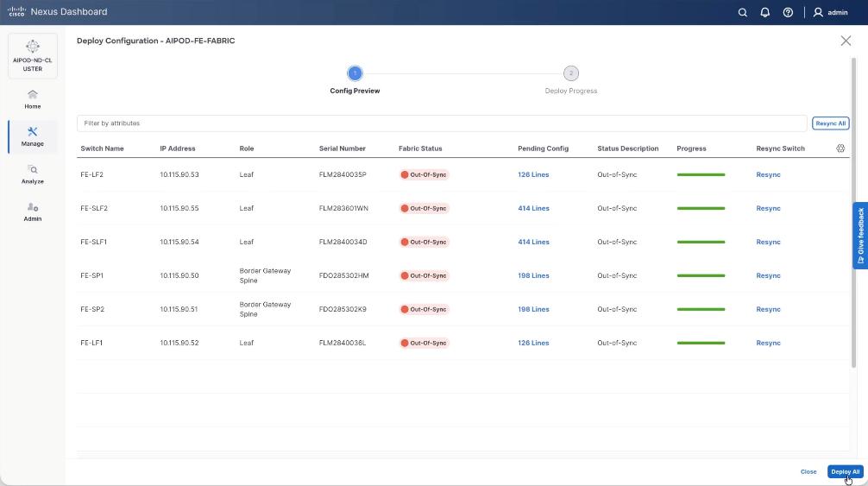Open 126 Lines pending config for FE-LF1
Image resolution: width=868 pixels, height=486 pixels.
(x=533, y=343)
